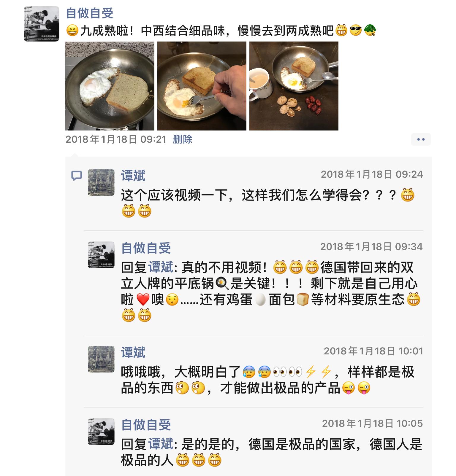Open 自做自受's avatar on the 10:05 reply

pos(101,432)
